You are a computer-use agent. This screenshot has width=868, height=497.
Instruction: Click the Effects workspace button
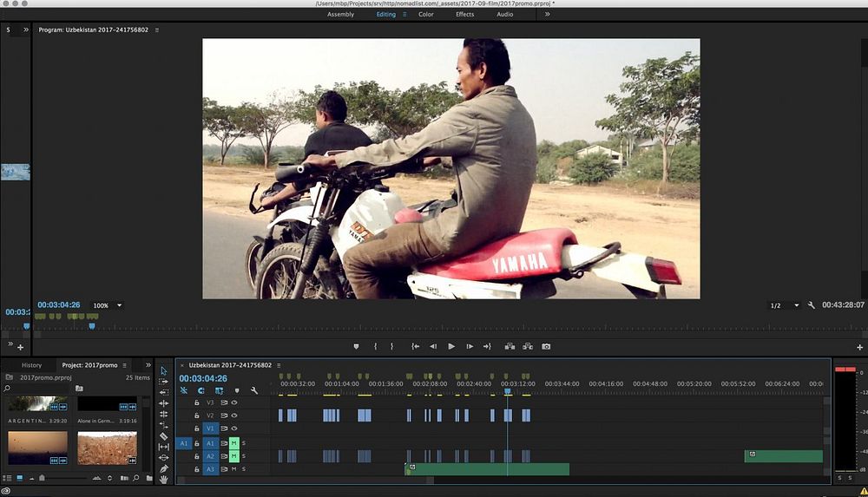465,14
